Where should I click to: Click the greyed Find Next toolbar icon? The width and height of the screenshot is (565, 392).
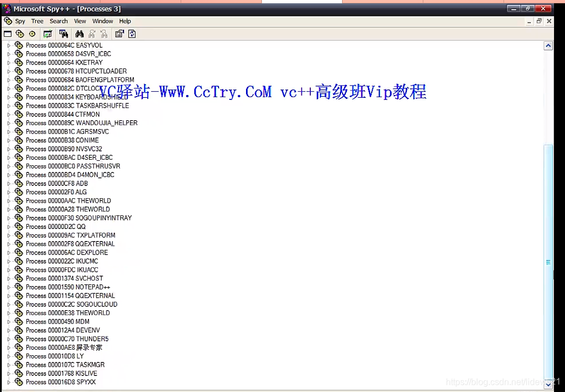tap(92, 34)
